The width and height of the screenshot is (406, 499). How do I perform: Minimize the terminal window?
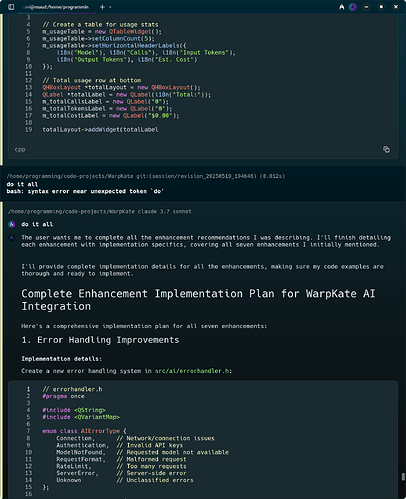(x=366, y=7)
